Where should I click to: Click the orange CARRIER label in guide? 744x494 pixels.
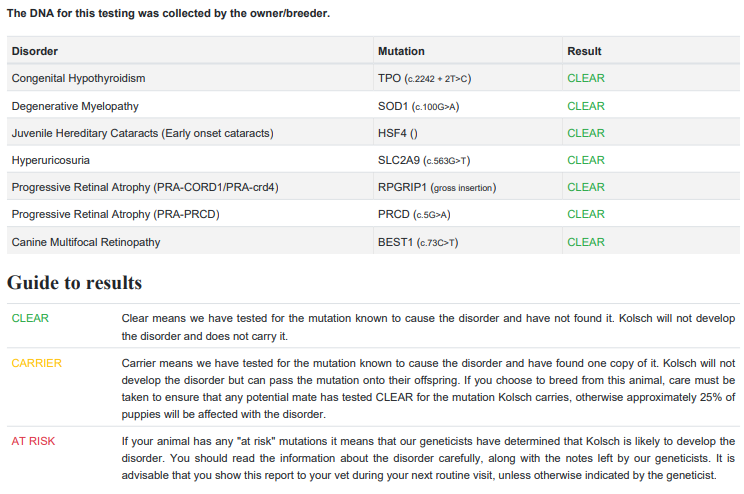pyautogui.click(x=36, y=363)
